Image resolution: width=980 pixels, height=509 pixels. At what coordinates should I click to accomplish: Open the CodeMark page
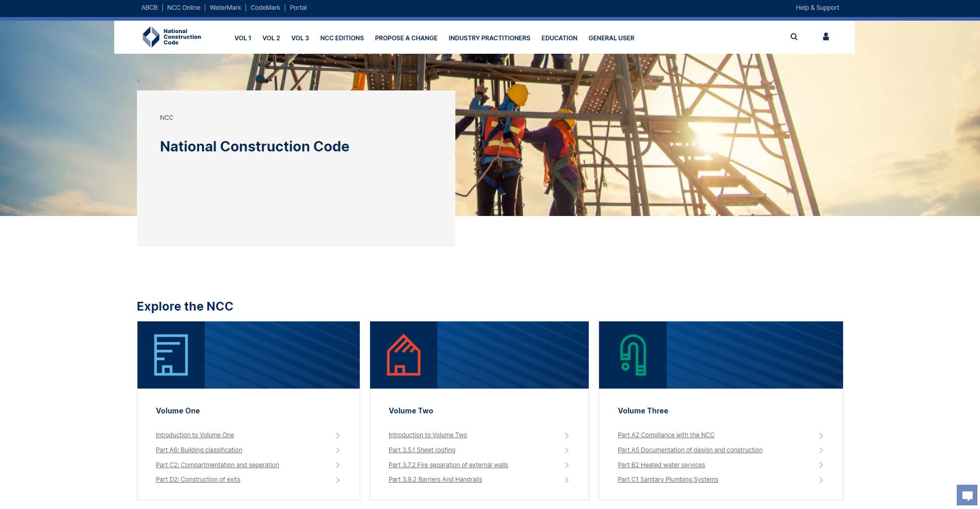pyautogui.click(x=266, y=7)
